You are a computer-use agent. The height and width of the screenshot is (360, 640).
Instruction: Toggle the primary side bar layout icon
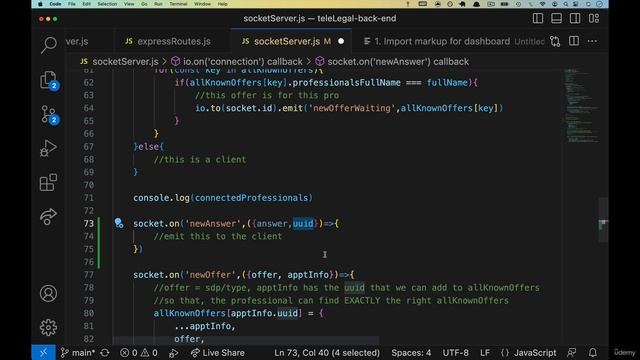538,18
